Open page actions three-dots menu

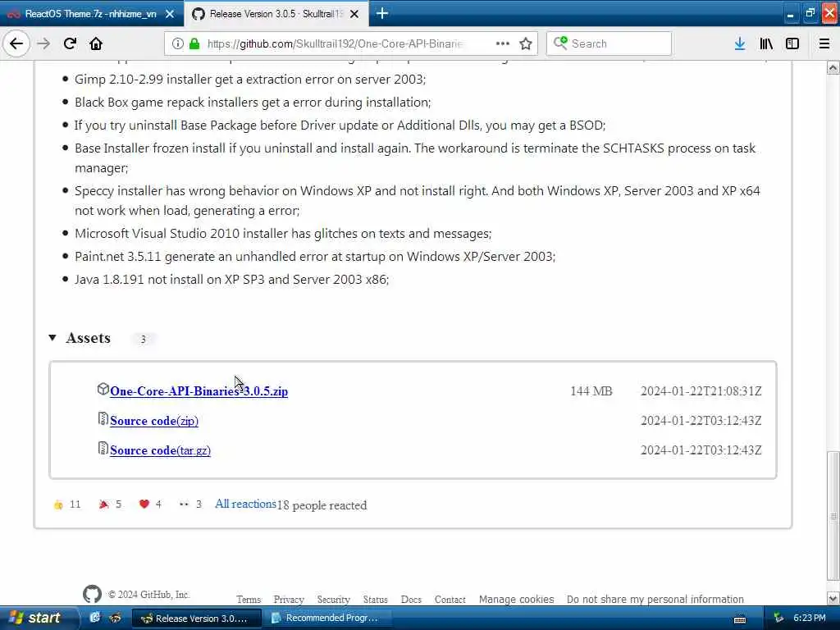coord(503,43)
